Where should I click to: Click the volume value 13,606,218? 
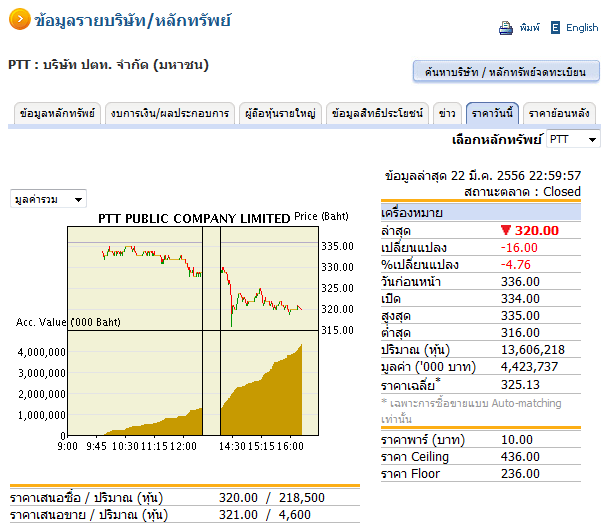click(533, 350)
